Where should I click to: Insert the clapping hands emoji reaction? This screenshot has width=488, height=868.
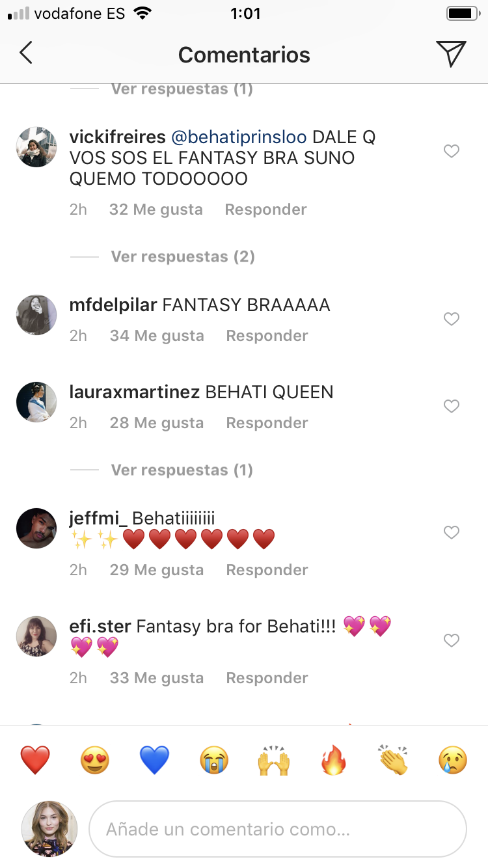pyautogui.click(x=393, y=760)
